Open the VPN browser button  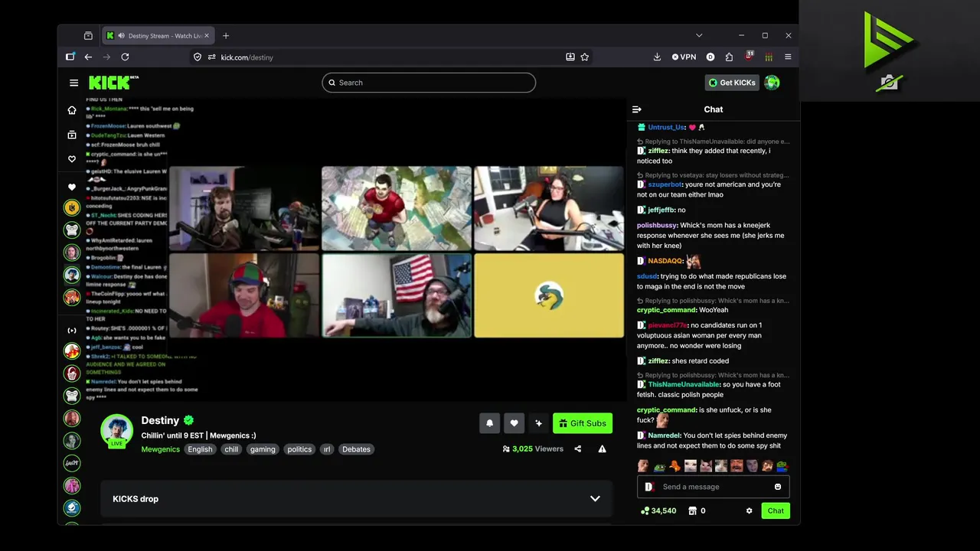click(684, 57)
